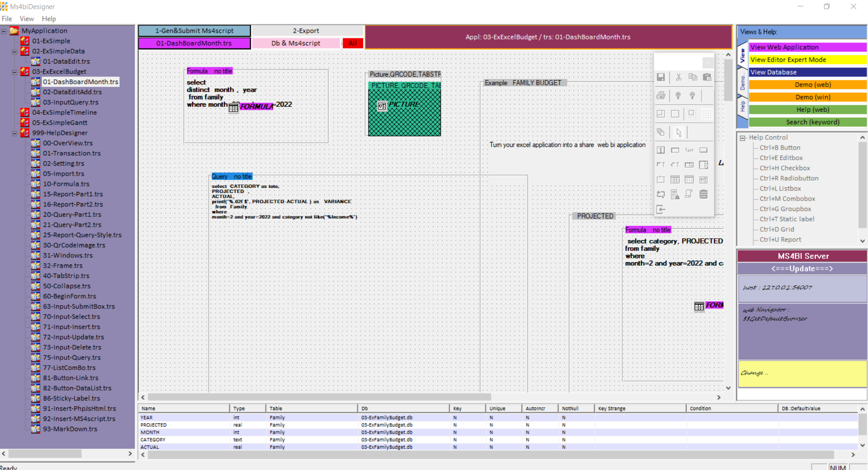Open the File menu
868x470 pixels.
[7, 19]
